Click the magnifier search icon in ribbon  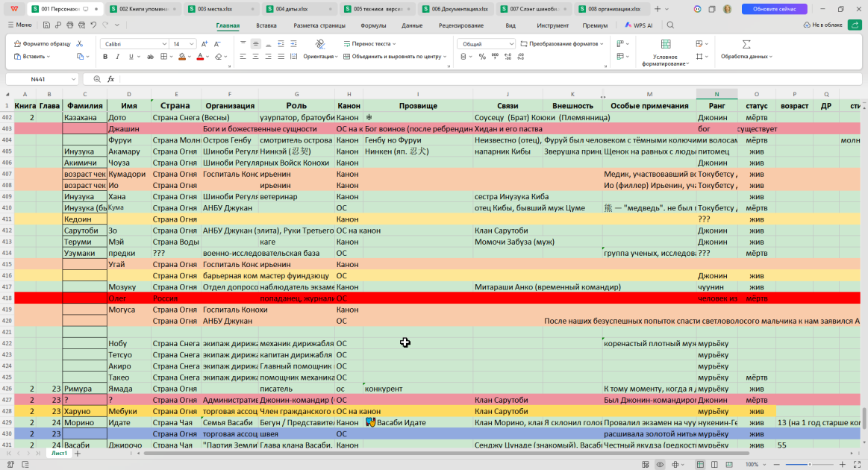click(670, 25)
